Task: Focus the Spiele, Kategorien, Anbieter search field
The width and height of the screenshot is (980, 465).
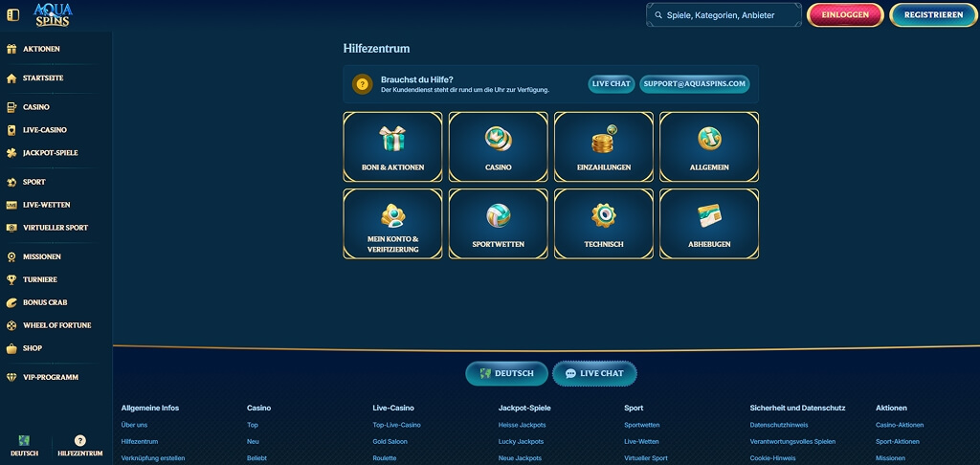Action: click(724, 15)
